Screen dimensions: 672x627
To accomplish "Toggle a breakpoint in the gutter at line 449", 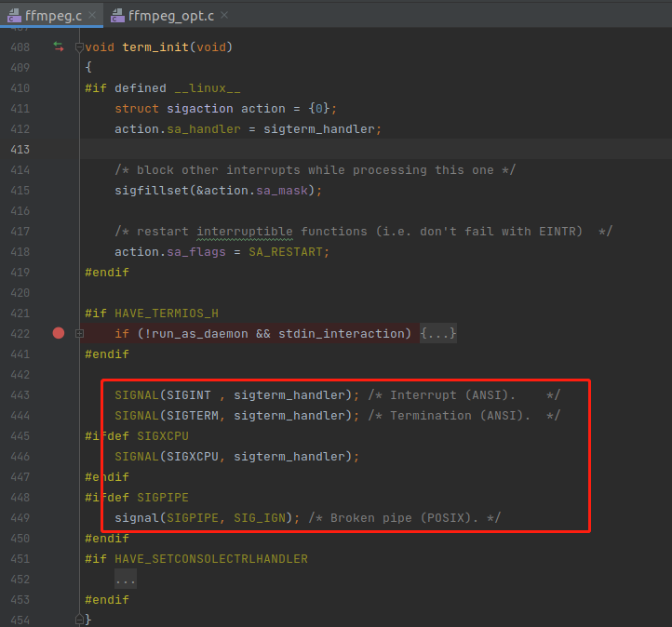I will click(x=59, y=518).
